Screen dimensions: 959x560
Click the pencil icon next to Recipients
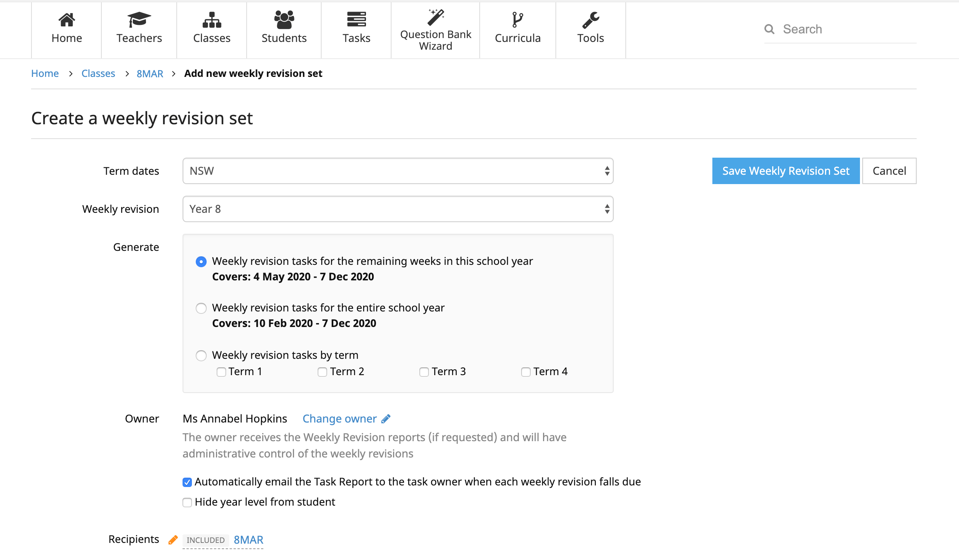point(172,539)
